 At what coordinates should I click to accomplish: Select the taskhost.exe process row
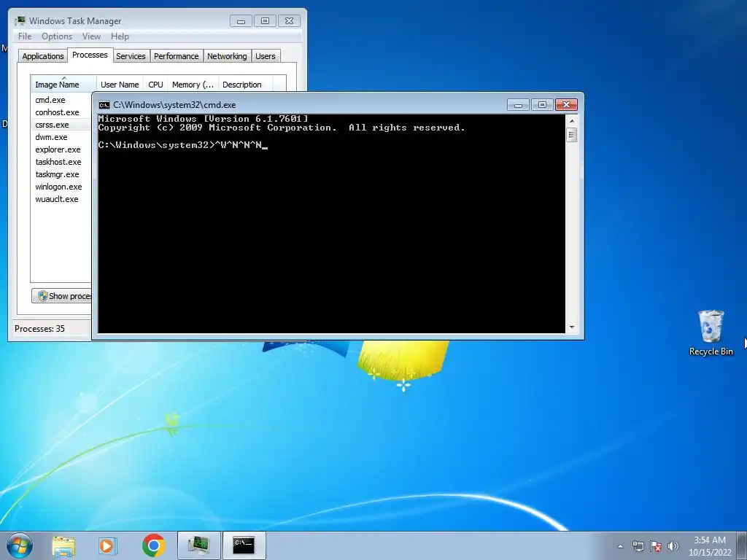[61, 162]
